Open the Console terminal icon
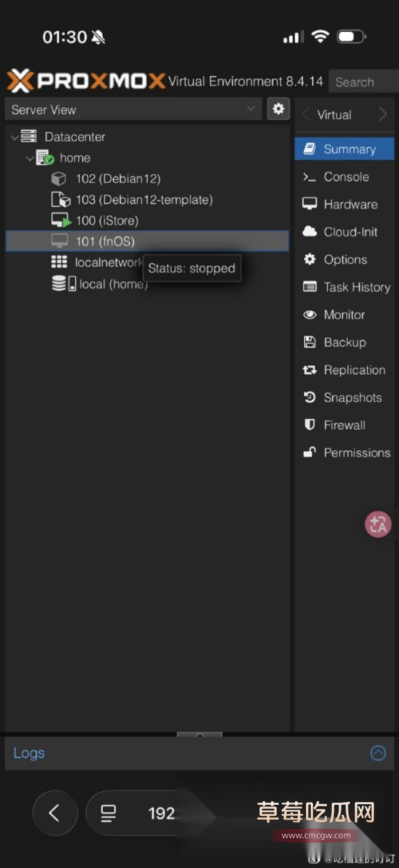Image resolution: width=399 pixels, height=868 pixels. pyautogui.click(x=310, y=177)
